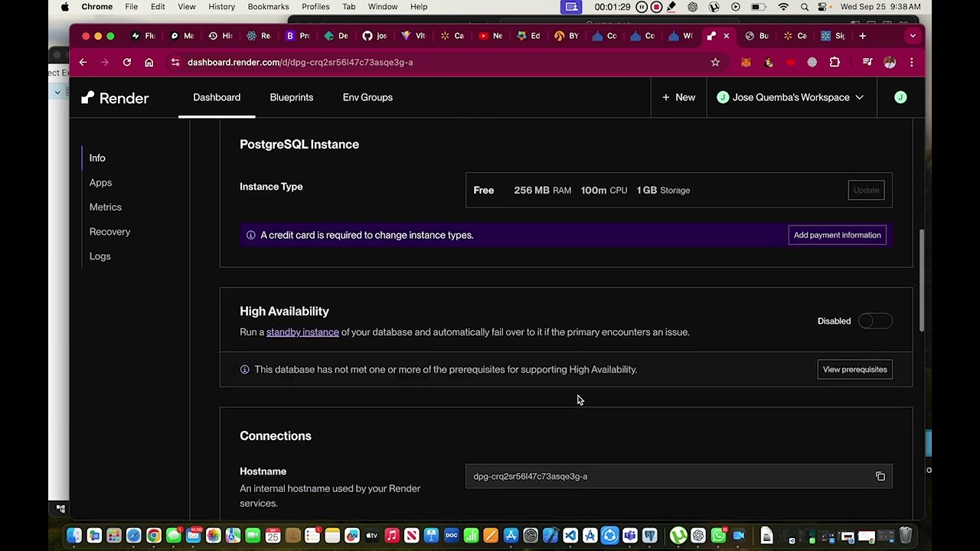Click the credit card notice info icon
The image size is (980, 551).
point(250,235)
